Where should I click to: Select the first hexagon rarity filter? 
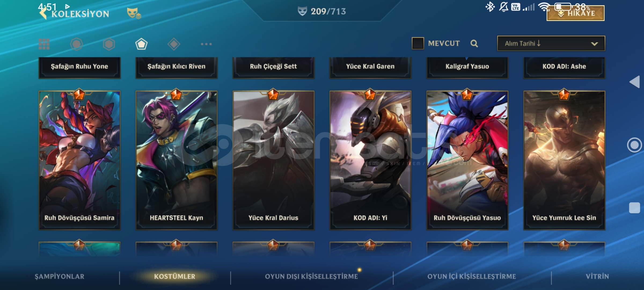(76, 44)
